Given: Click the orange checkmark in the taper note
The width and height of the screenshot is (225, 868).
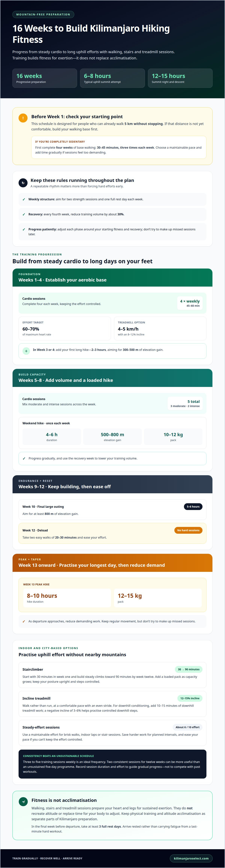Looking at the screenshot, I should pyautogui.click(x=24, y=621).
